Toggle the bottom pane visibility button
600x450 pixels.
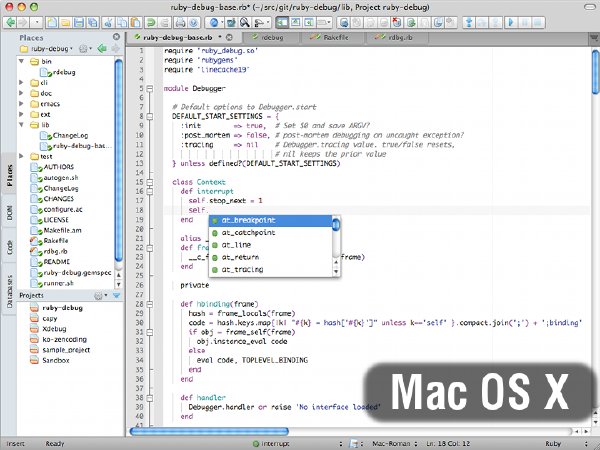(295, 22)
